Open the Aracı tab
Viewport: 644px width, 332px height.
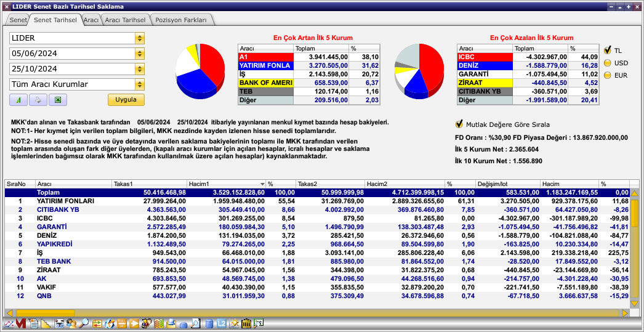point(91,20)
